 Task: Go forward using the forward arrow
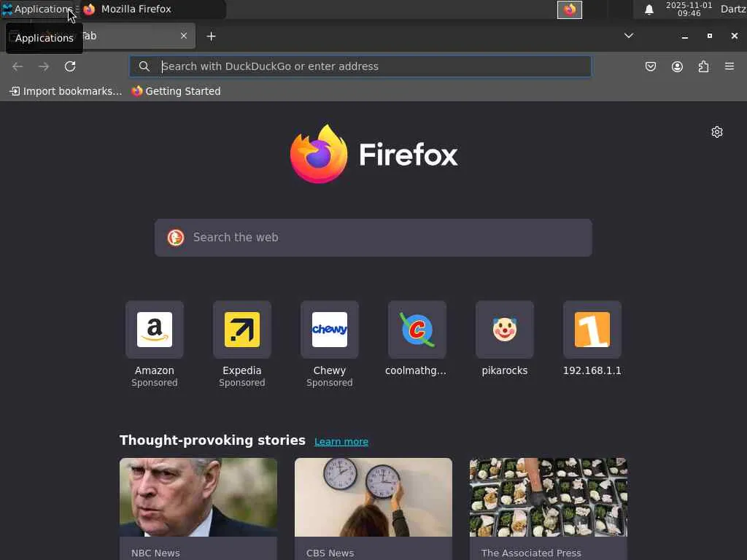pyautogui.click(x=44, y=66)
